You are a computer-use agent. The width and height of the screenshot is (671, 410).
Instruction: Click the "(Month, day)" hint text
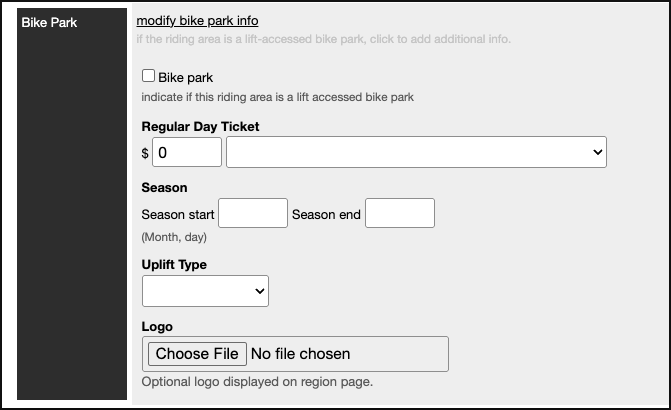pos(174,237)
